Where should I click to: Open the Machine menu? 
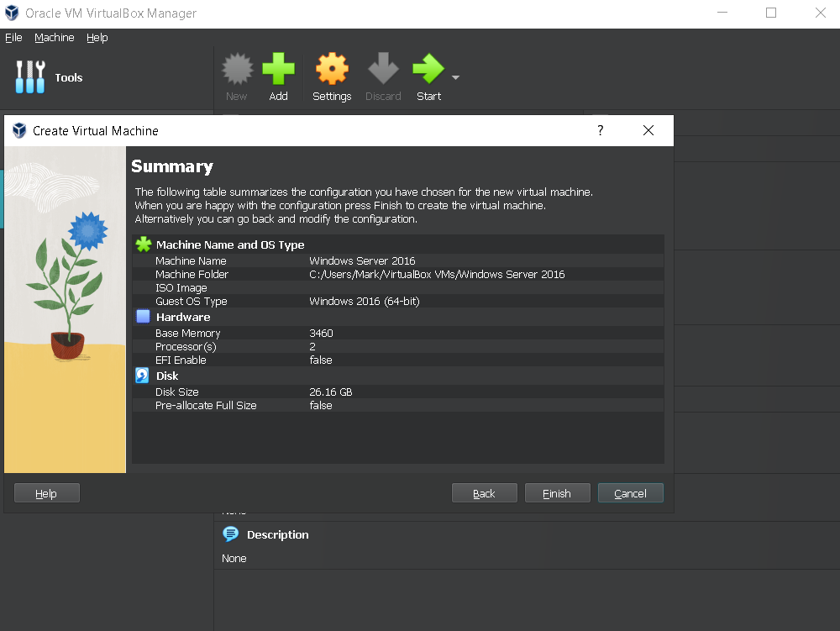coord(54,38)
